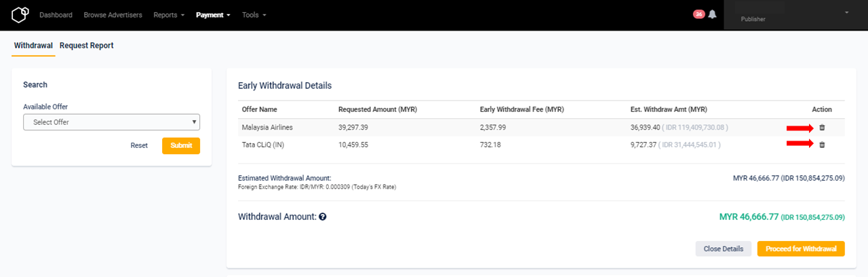The height and width of the screenshot is (277, 868).
Task: Switch to the Request Report tab
Action: [86, 45]
